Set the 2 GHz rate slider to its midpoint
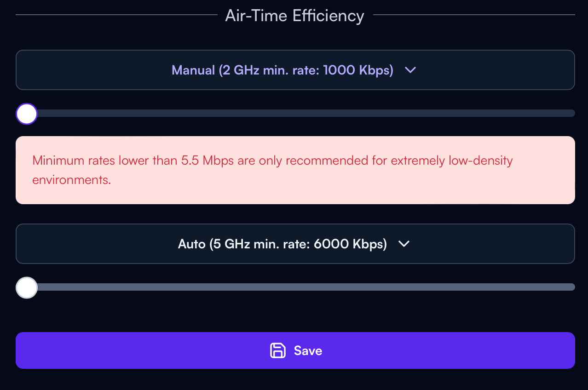Viewport: 588px width, 390px height. pos(295,113)
